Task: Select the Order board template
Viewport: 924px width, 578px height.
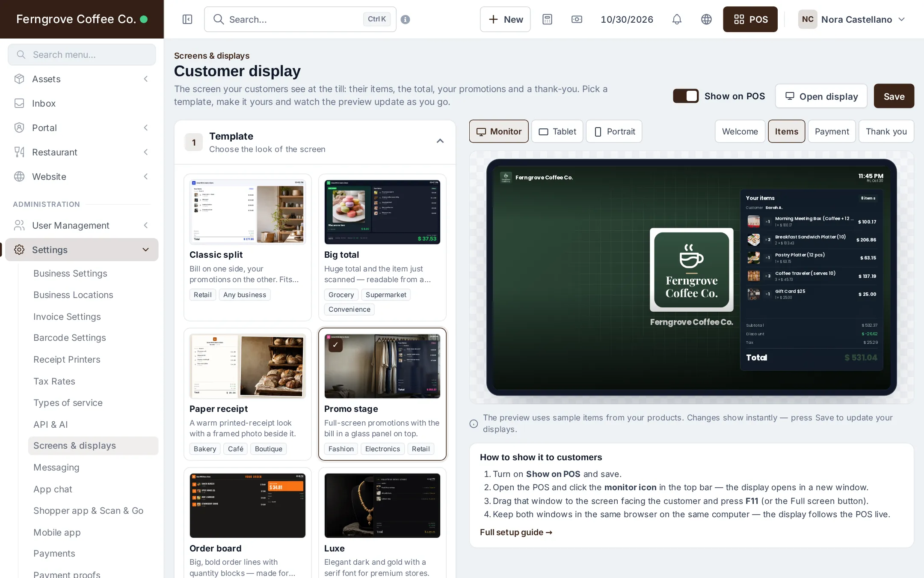Action: pos(247,523)
